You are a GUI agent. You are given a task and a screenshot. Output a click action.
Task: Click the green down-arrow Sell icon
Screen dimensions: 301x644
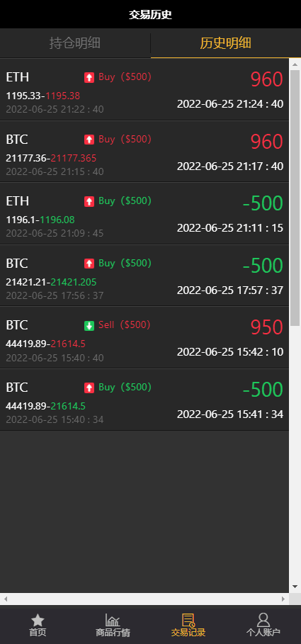pyautogui.click(x=89, y=326)
